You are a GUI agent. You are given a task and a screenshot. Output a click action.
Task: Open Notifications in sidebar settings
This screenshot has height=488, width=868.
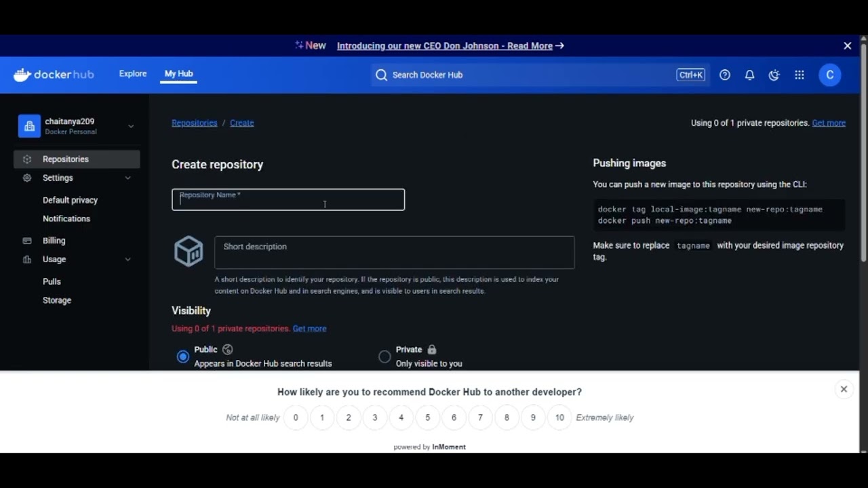[x=66, y=219]
